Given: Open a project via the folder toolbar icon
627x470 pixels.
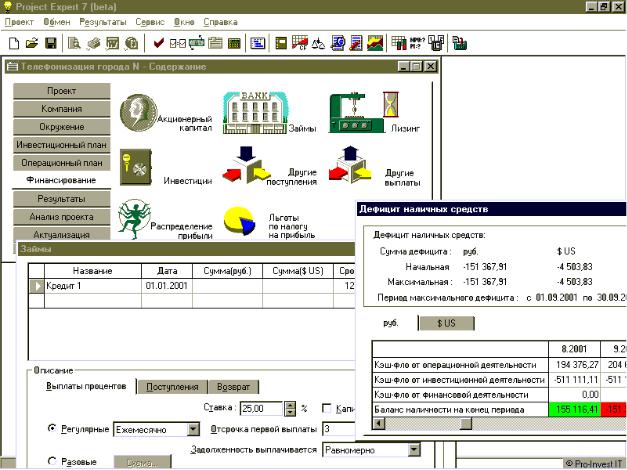Looking at the screenshot, I should coord(32,43).
